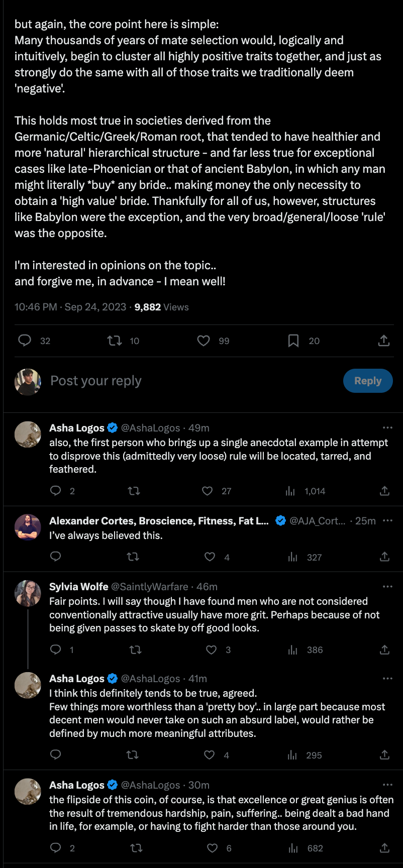The image size is (403, 868).
Task: Open the three-dot menu on the tarred and feathered reply
Action: click(x=387, y=427)
